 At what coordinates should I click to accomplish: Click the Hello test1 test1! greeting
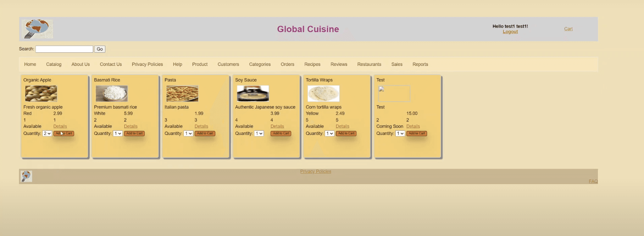tap(510, 26)
